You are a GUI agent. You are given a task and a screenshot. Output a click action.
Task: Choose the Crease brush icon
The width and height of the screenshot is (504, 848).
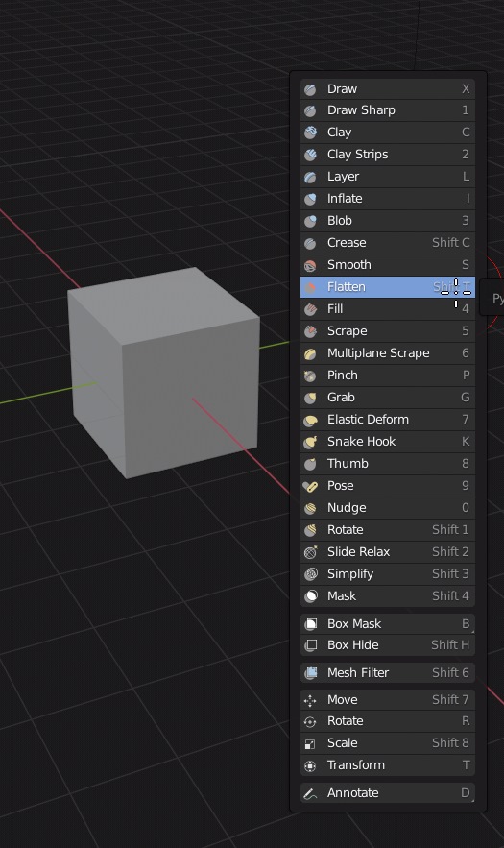pos(310,243)
